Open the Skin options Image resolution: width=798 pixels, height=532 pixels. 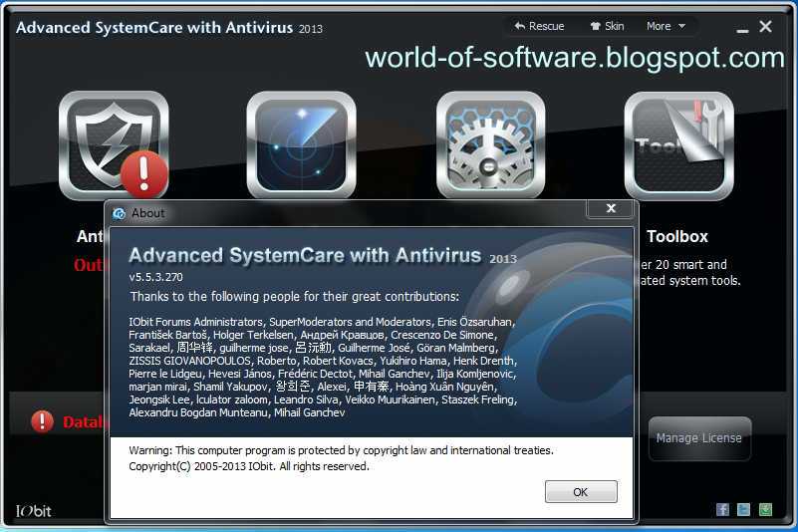tap(607, 26)
